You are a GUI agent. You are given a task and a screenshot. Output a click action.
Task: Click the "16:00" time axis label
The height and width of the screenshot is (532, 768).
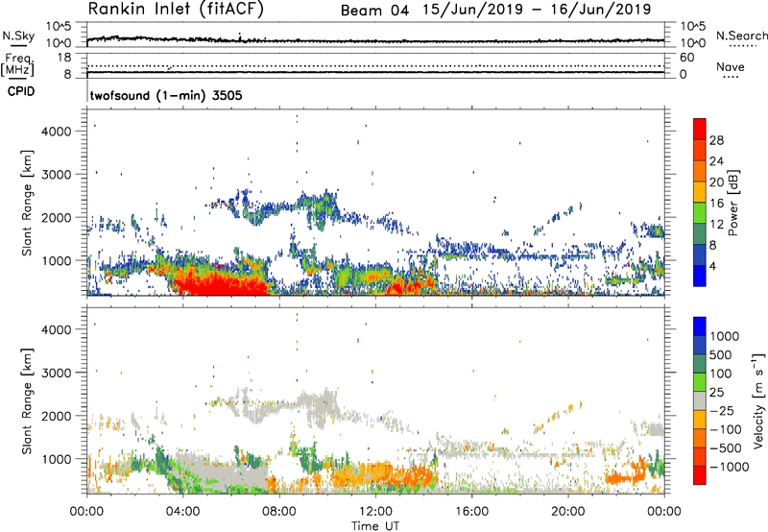coord(471,511)
